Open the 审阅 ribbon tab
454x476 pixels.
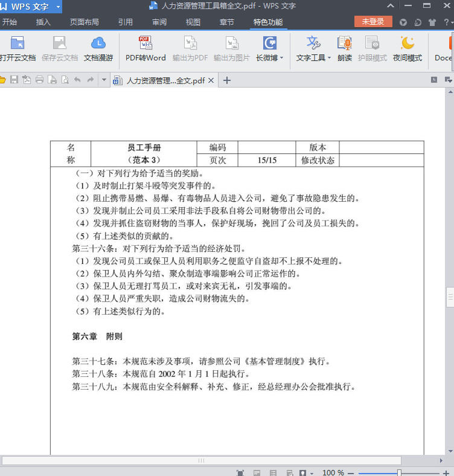[x=159, y=22]
